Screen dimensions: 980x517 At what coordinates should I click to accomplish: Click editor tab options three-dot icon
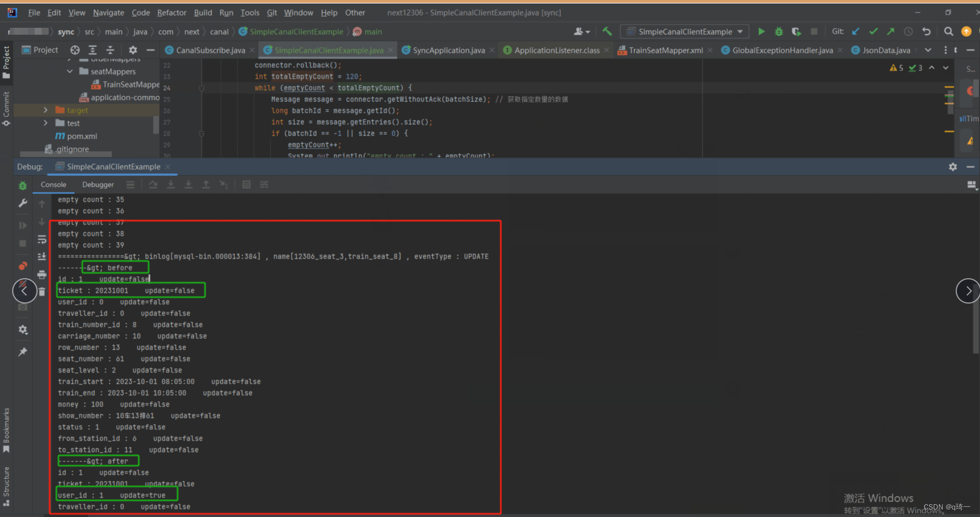(x=946, y=50)
